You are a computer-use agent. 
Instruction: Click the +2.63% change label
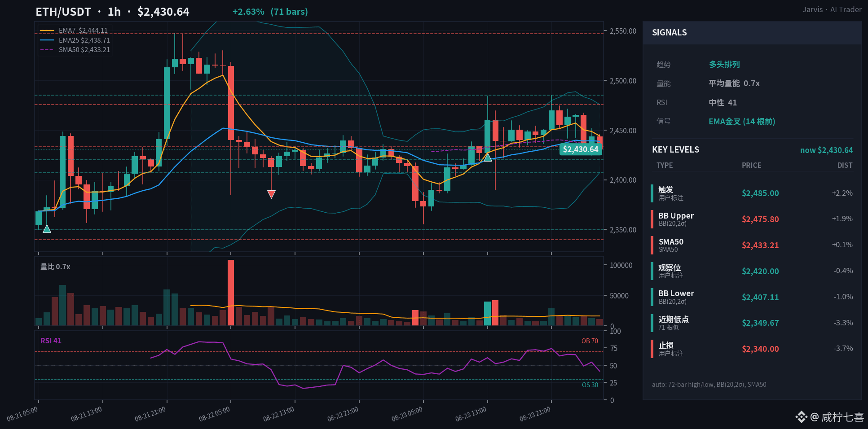248,12
